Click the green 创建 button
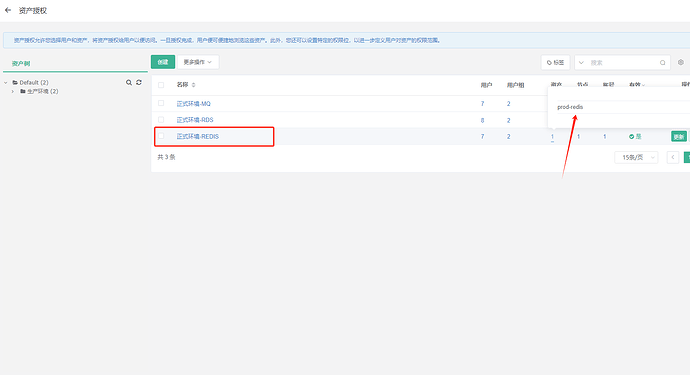690x375 pixels. 163,62
